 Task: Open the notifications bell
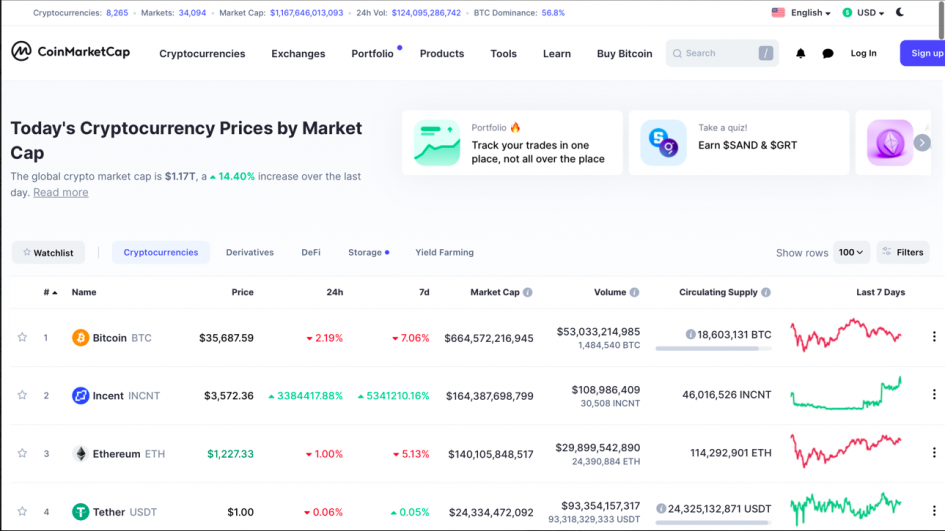[800, 54]
